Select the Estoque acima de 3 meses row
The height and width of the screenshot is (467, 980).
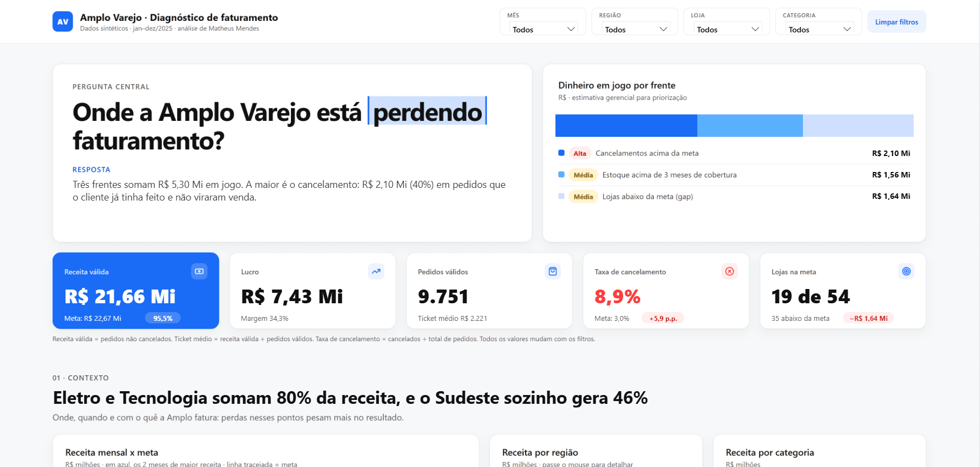coord(734,175)
